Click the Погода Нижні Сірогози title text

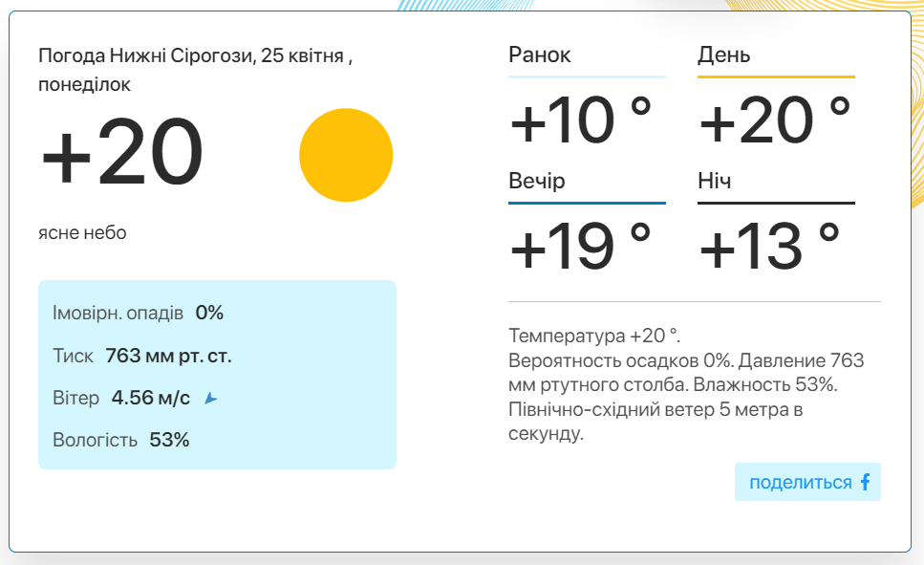(x=195, y=70)
